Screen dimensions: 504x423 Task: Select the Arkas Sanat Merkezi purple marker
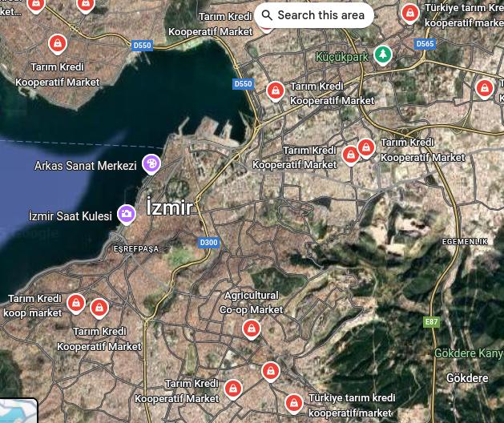(151, 164)
